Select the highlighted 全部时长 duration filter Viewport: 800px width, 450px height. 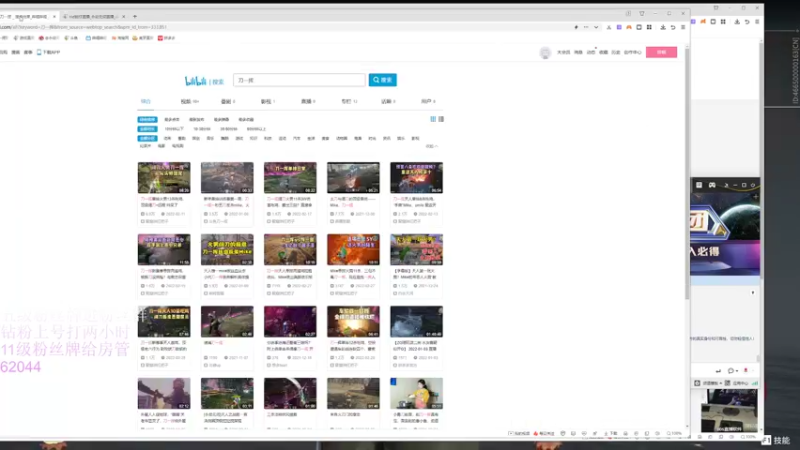coord(147,129)
